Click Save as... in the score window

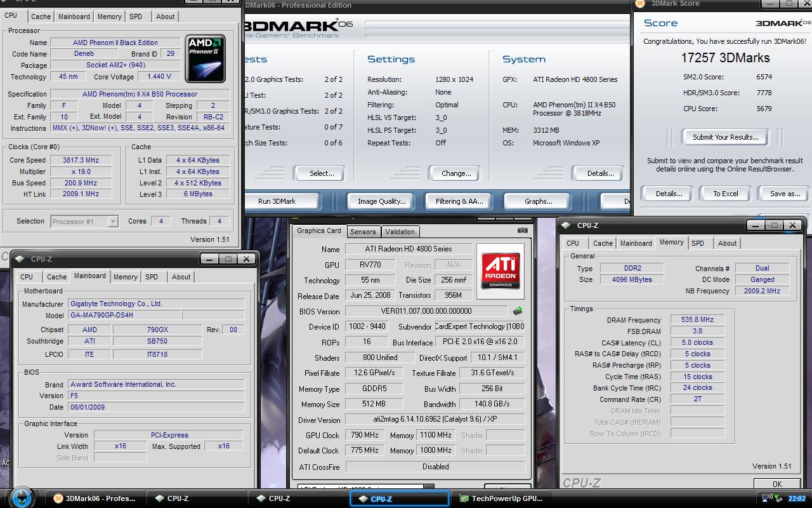click(785, 194)
